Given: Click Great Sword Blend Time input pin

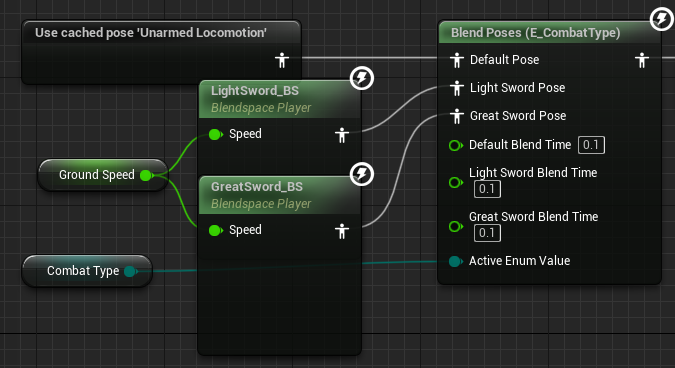Looking at the screenshot, I should coord(455,226).
